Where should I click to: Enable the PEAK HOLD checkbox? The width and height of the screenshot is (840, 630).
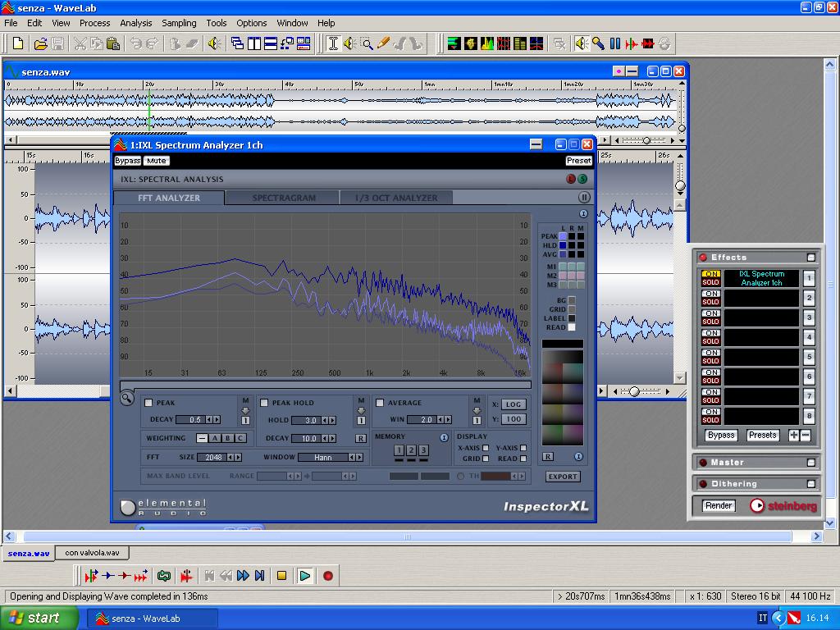pos(264,403)
